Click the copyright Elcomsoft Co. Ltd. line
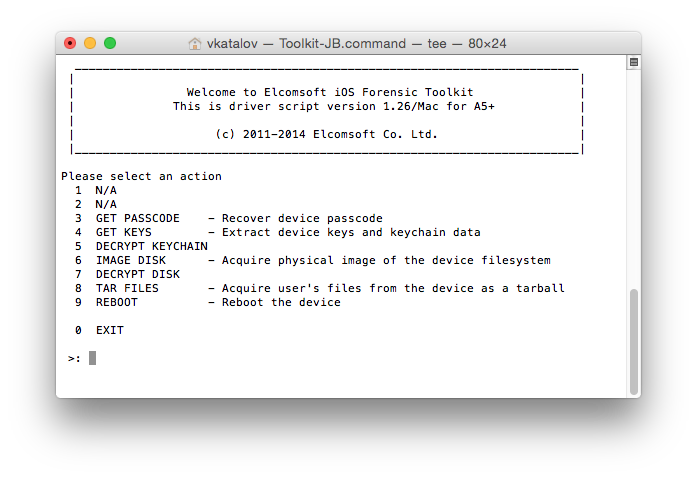697x478 pixels. [x=327, y=134]
